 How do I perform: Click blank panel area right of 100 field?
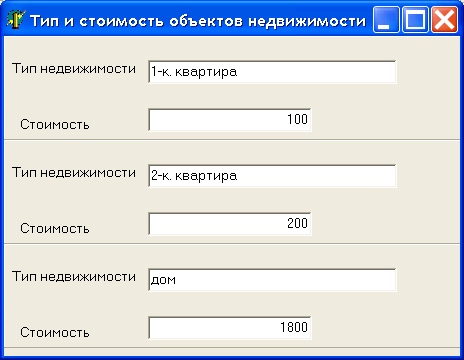point(385,120)
